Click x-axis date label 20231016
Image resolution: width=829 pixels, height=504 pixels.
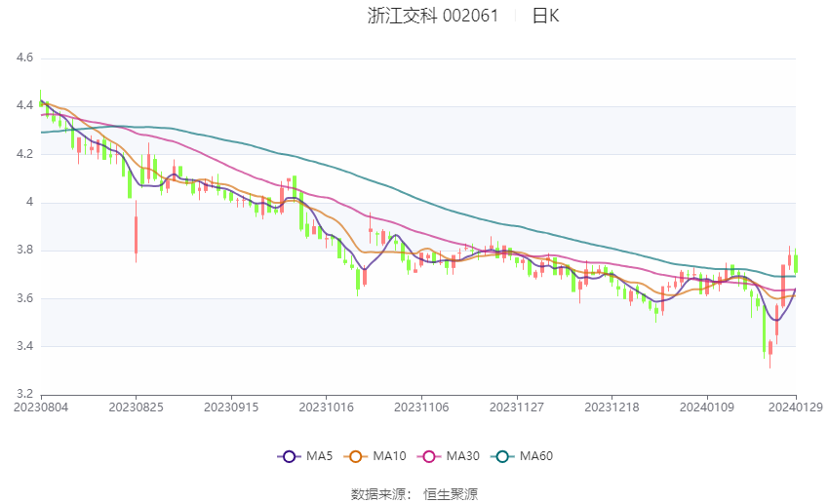(326, 407)
